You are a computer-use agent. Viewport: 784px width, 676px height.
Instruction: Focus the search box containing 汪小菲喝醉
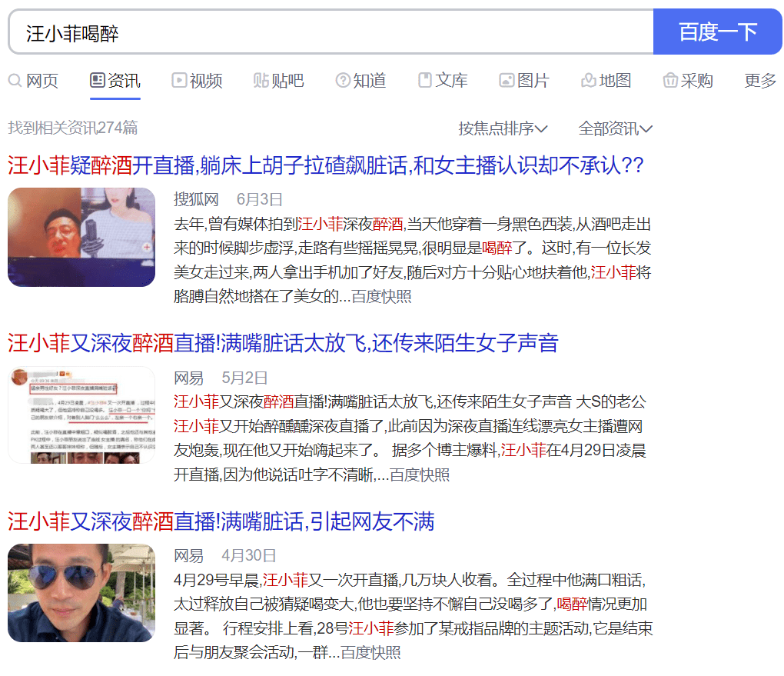coord(331,32)
